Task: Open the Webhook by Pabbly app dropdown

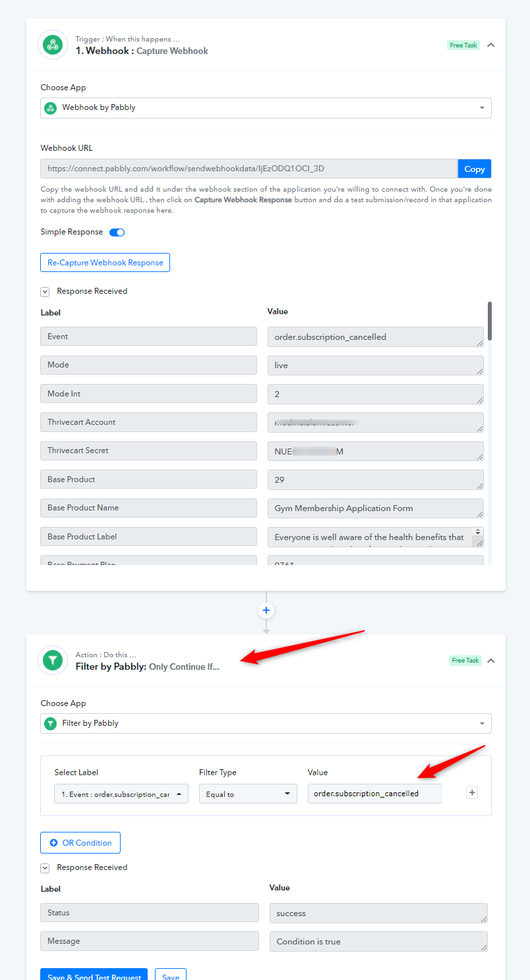Action: click(x=266, y=107)
